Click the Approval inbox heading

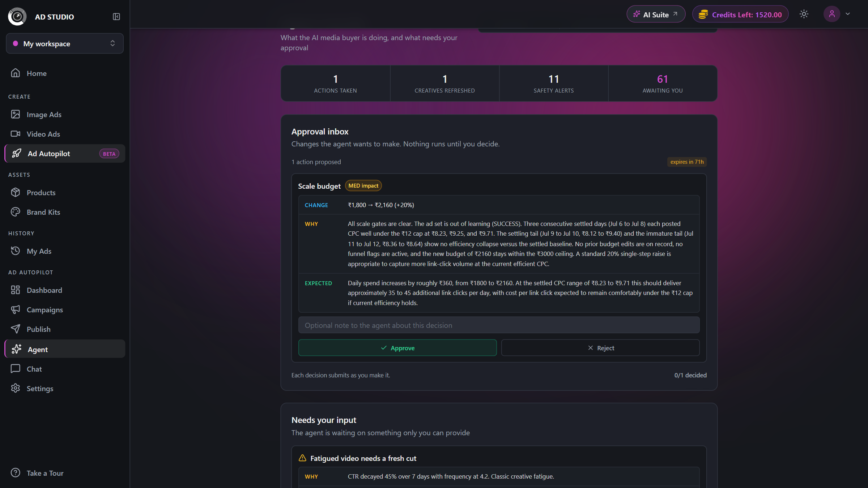tap(320, 132)
